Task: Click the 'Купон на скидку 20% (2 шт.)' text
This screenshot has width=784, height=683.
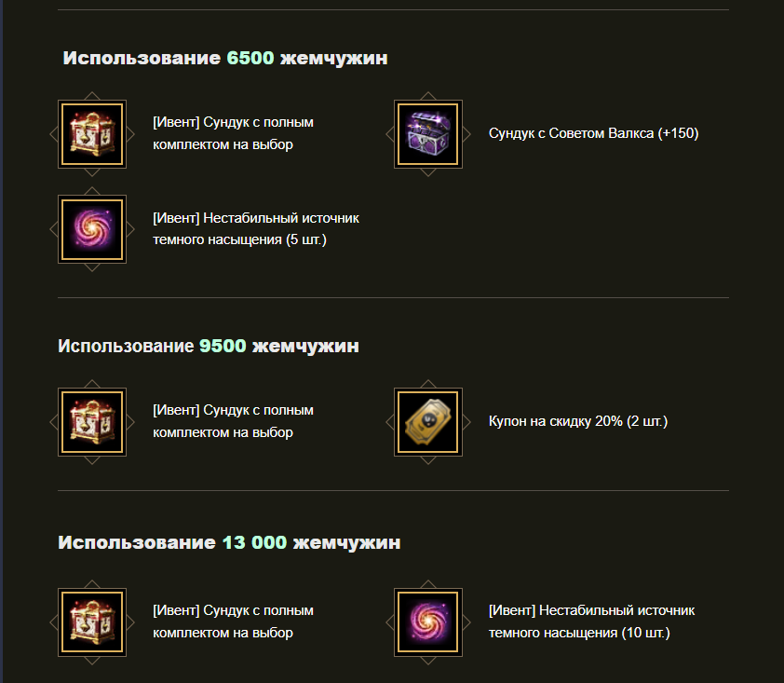Action: click(x=578, y=421)
